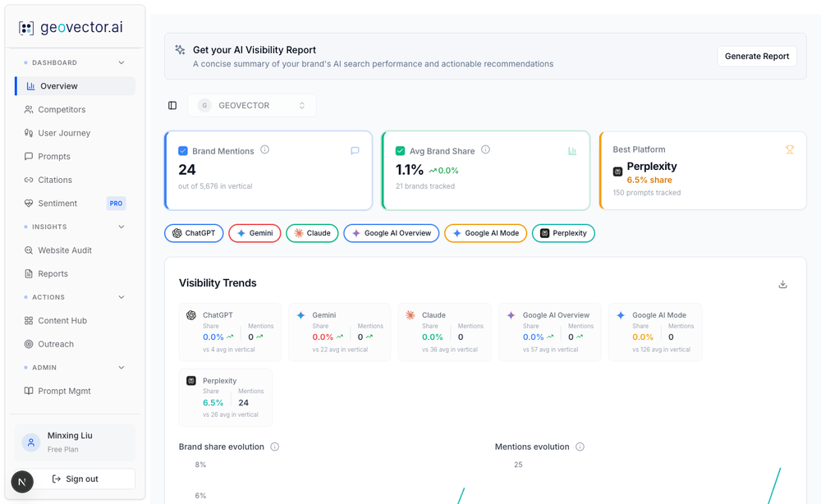The width and height of the screenshot is (821, 504).
Task: Select the Competitors icon in the sidebar
Action: tap(28, 109)
